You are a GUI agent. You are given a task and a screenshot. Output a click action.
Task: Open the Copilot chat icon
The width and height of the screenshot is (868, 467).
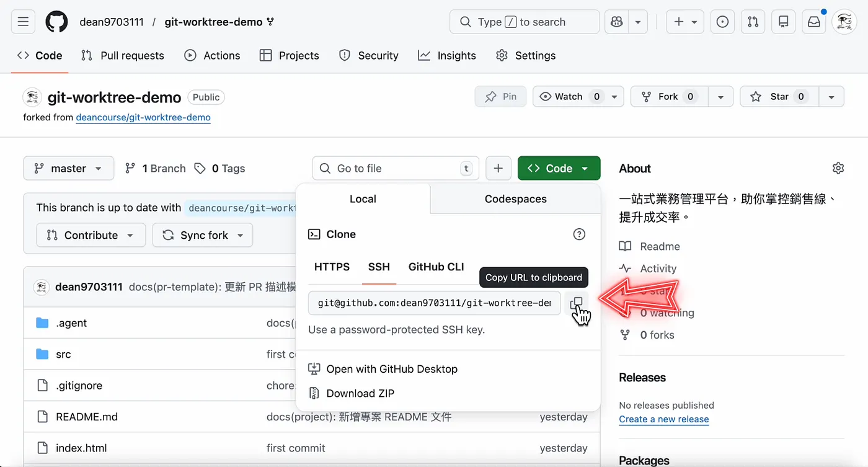coord(617,22)
